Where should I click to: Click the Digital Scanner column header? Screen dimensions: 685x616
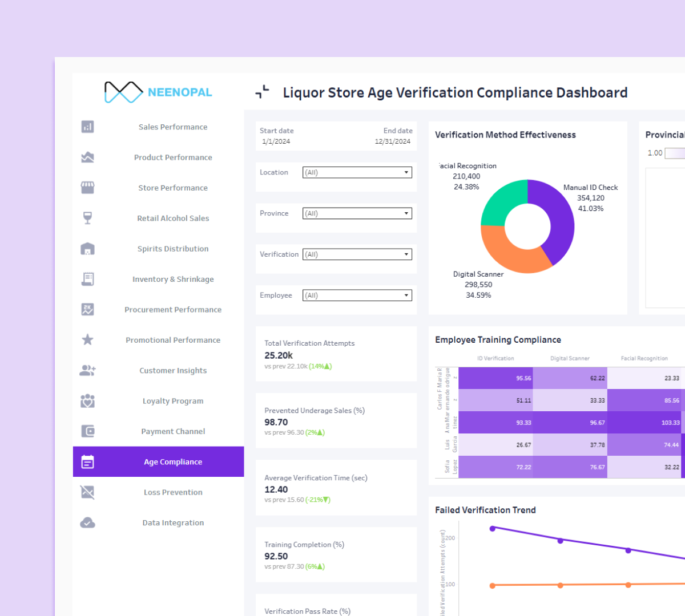[570, 358]
